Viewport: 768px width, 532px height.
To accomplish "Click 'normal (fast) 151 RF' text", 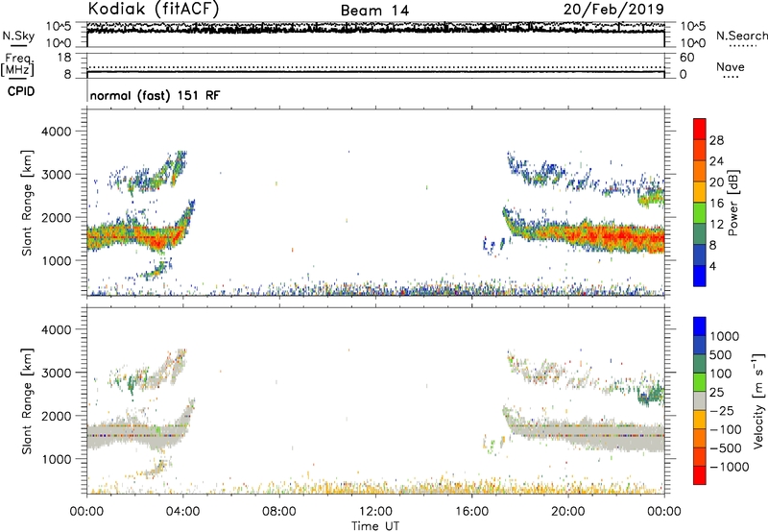I will point(156,95).
